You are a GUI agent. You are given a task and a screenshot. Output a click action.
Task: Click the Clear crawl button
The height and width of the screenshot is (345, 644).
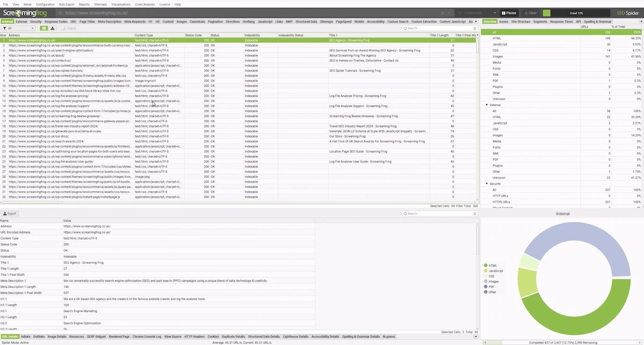coord(530,13)
